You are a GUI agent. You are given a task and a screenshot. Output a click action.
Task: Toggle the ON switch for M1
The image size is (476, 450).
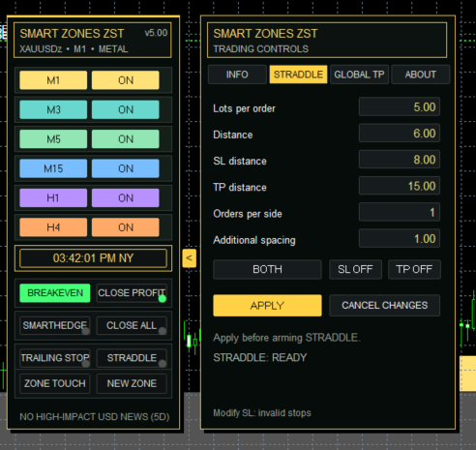(126, 80)
